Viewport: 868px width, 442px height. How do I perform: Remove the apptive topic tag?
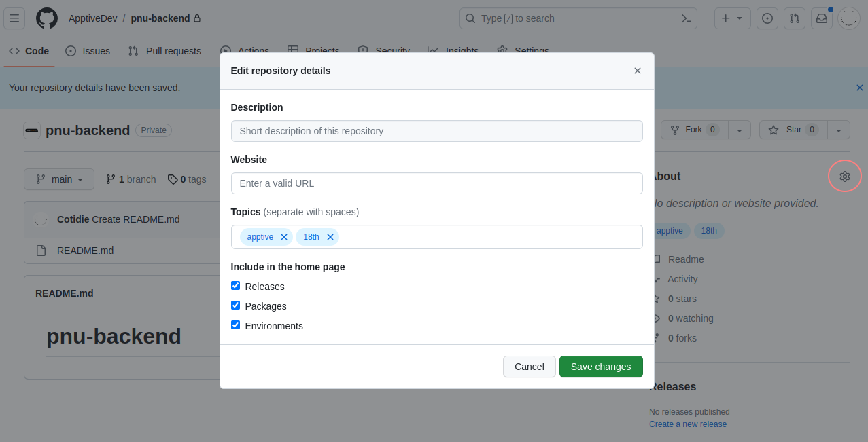pos(284,237)
